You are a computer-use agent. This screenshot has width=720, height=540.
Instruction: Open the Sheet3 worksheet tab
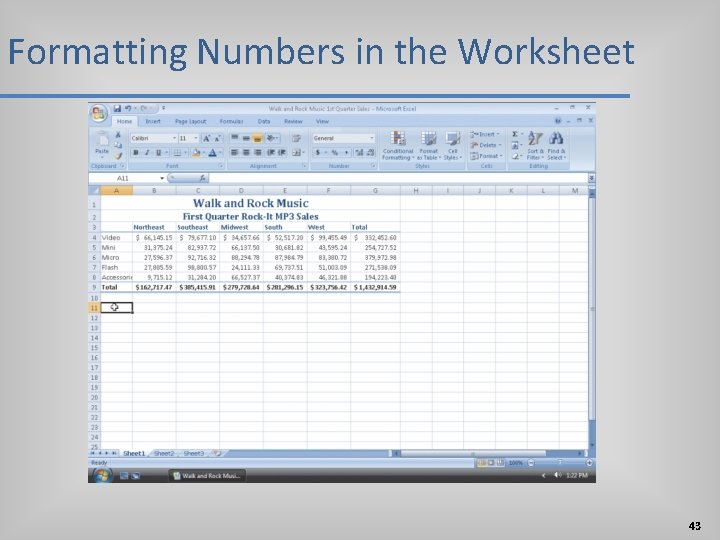[194, 453]
